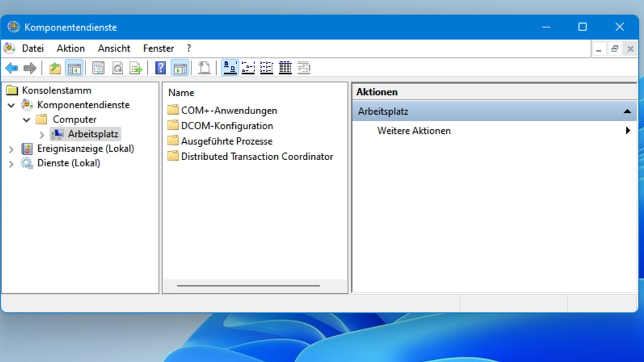Select Arbeitsplatz in the tree
The height and width of the screenshot is (362, 644).
[x=93, y=134]
